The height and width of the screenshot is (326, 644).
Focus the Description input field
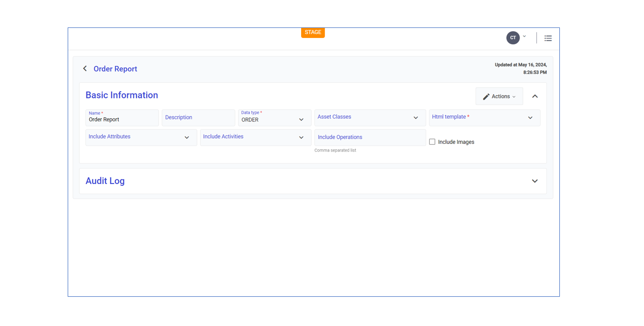pos(198,118)
